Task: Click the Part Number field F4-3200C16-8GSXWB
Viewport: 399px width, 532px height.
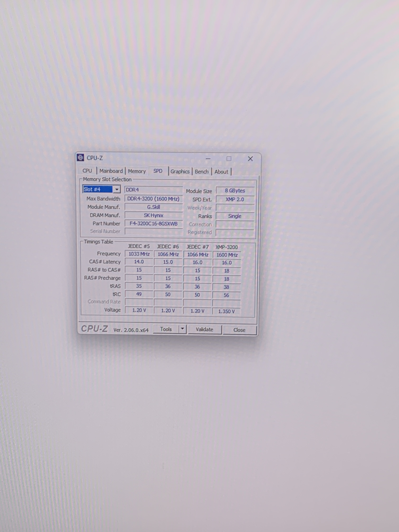Action: 153,224
